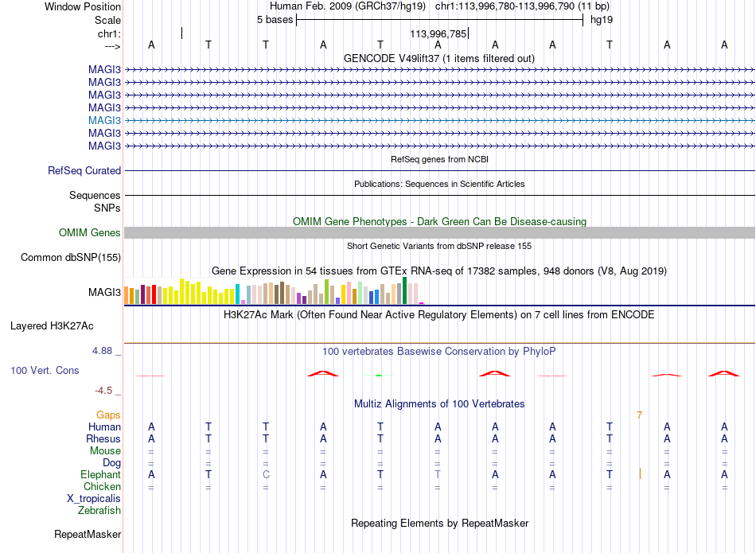The width and height of the screenshot is (756, 553).
Task: Select the Gaps row label
Action: pyautogui.click(x=108, y=415)
